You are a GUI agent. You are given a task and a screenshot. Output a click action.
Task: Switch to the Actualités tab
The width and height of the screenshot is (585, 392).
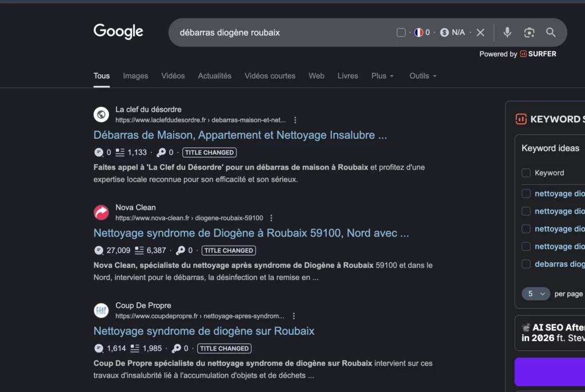tap(215, 76)
